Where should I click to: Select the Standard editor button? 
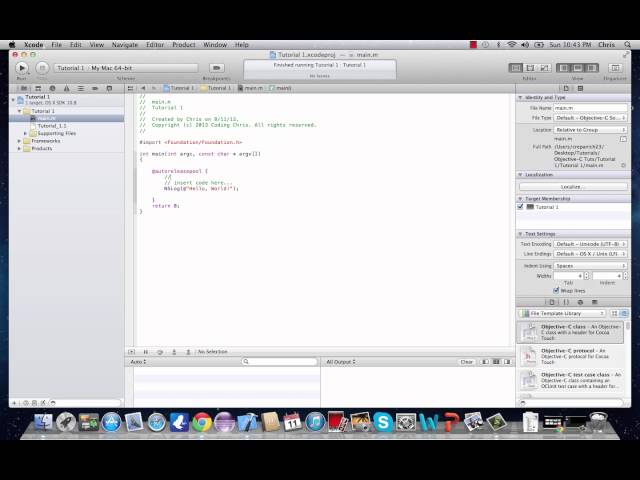[516, 68]
